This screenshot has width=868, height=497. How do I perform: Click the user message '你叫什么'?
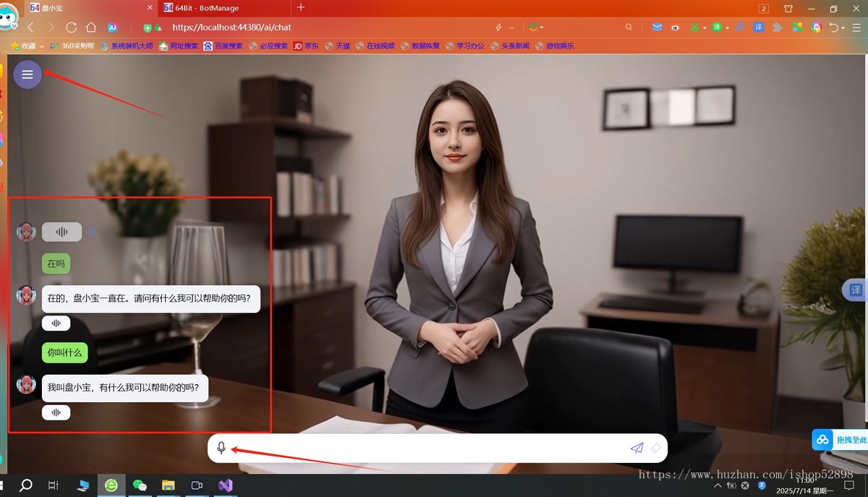pyautogui.click(x=64, y=353)
